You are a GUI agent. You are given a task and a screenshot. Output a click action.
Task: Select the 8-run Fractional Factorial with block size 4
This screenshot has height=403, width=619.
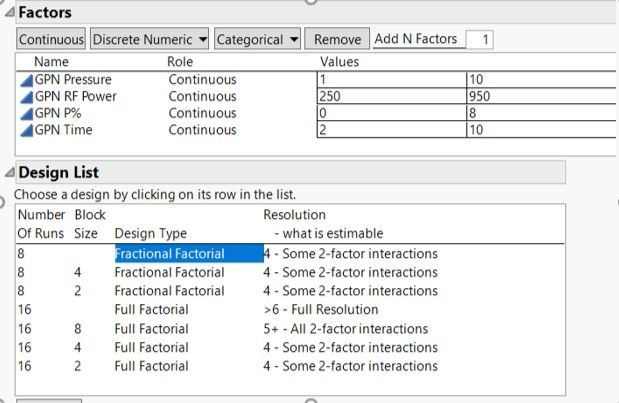click(169, 272)
